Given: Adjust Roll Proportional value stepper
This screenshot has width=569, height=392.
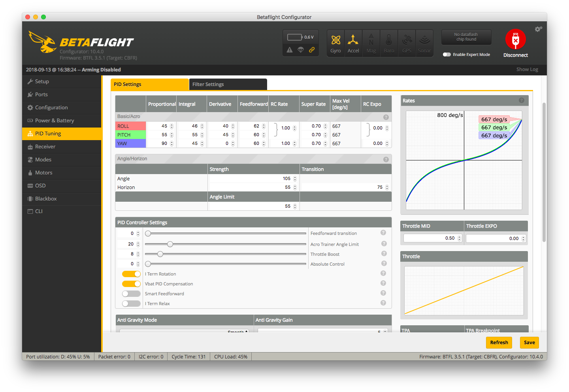Looking at the screenshot, I should click(171, 126).
